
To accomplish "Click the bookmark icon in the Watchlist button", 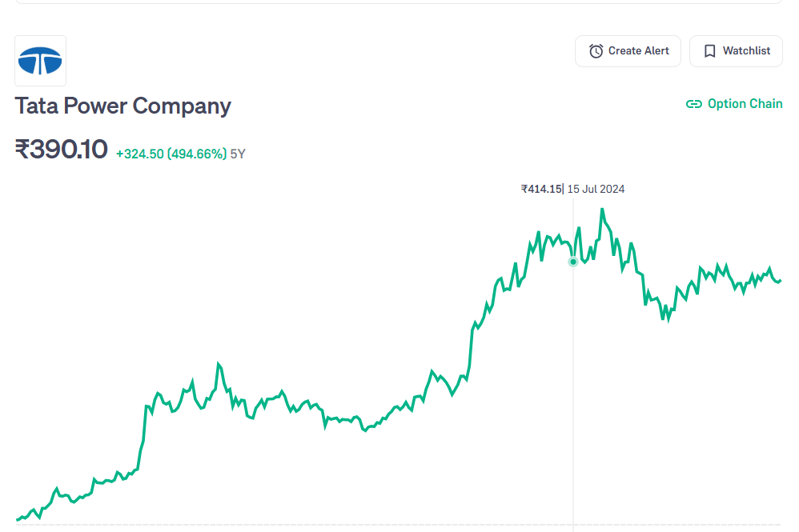I will [x=709, y=51].
